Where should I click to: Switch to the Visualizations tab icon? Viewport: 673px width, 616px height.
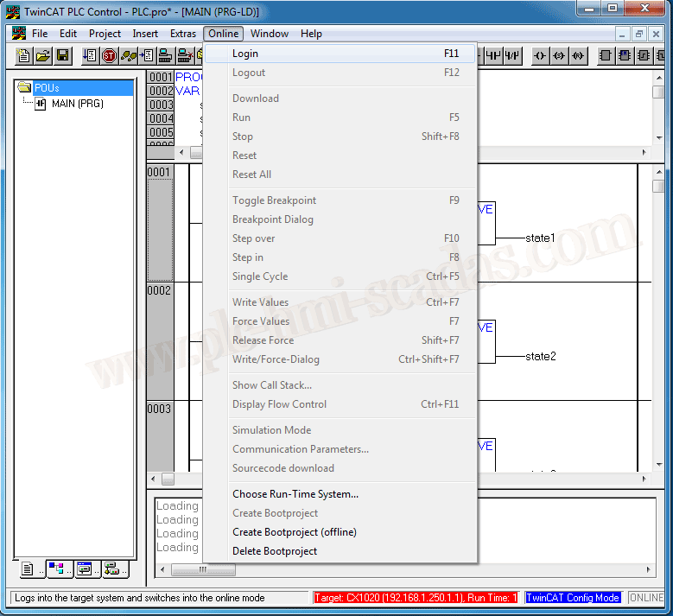85,568
